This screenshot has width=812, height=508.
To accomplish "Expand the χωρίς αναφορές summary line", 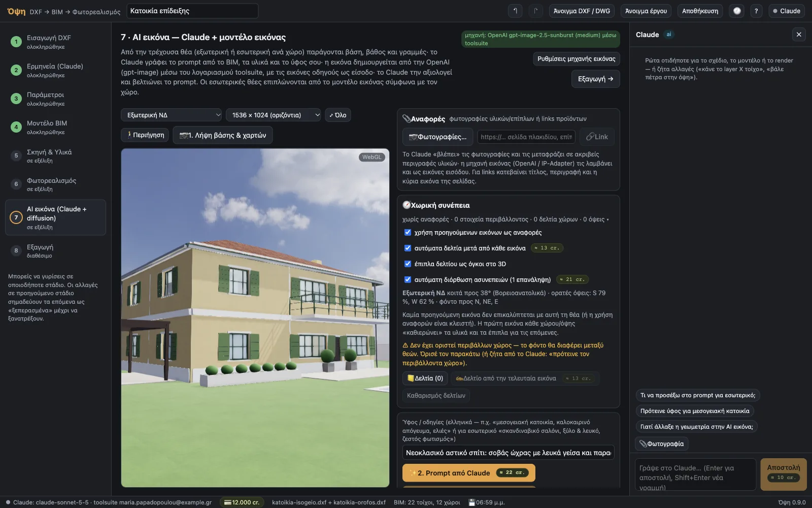I will pos(505,219).
